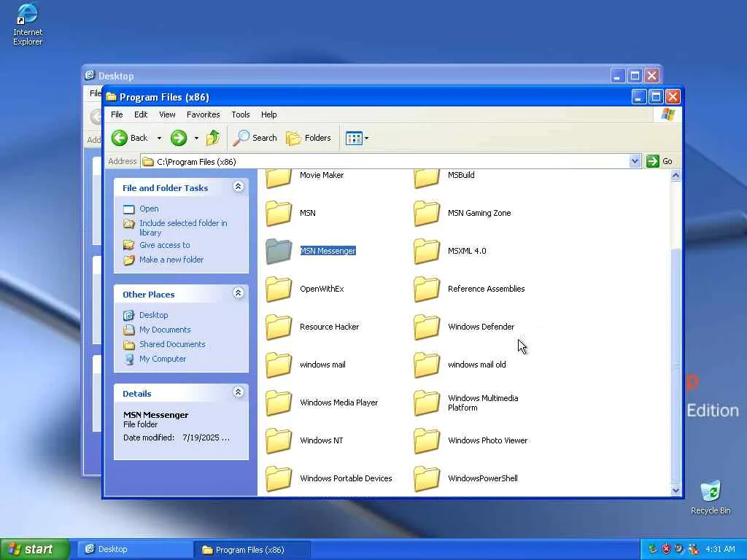Click the red shield tray icon
This screenshot has width=747, height=560.
pyautogui.click(x=666, y=549)
